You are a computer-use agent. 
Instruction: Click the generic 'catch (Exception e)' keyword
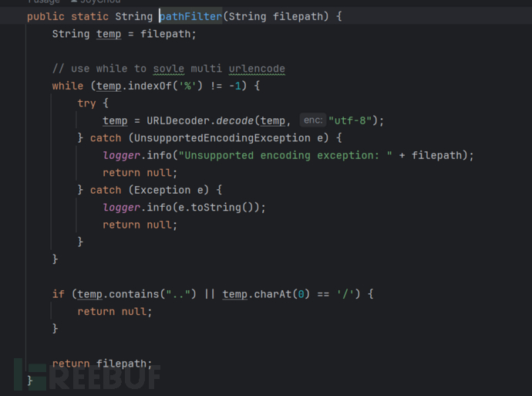pyautogui.click(x=105, y=190)
